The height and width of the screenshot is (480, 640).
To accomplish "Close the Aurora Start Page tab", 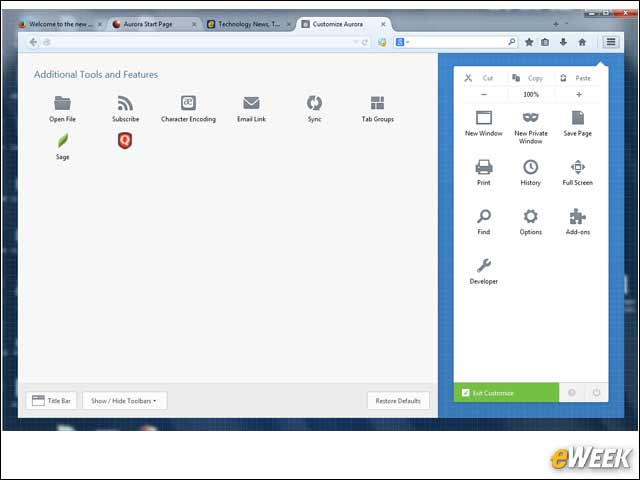I will point(194,24).
